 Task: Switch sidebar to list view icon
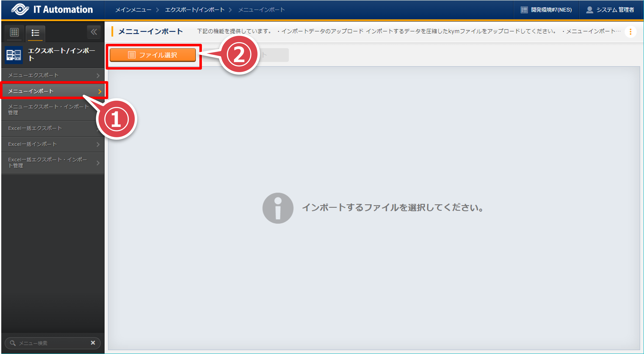tap(35, 33)
